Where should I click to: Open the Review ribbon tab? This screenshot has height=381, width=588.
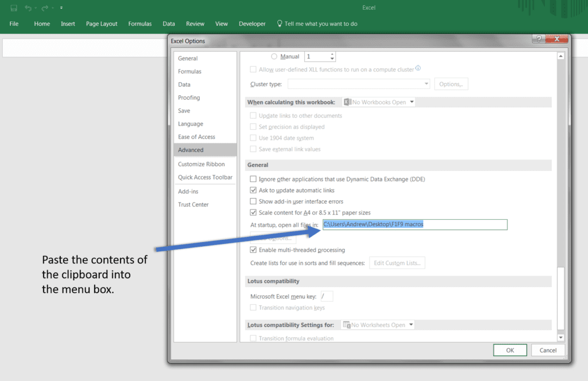(x=195, y=24)
